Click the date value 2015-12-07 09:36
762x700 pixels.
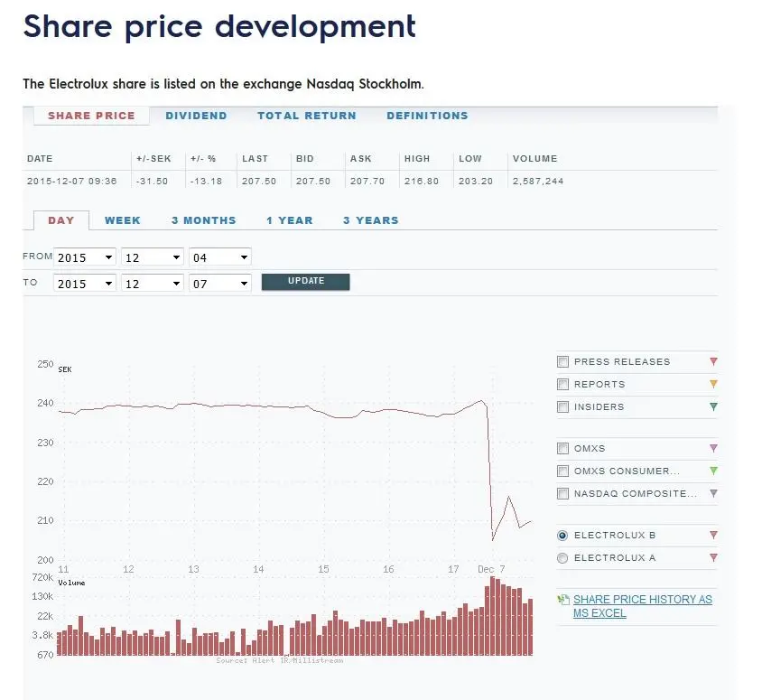click(72, 181)
